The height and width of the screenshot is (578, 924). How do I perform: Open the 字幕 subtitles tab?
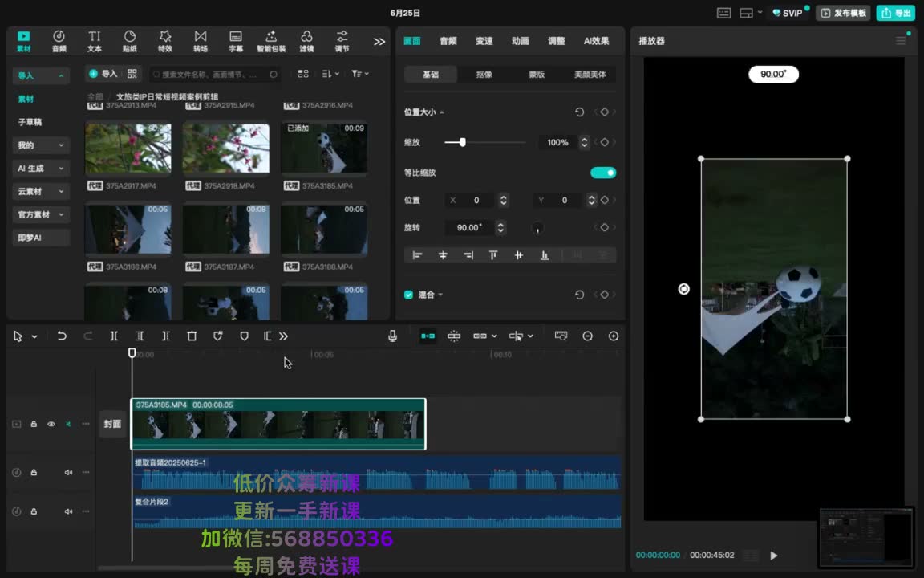(236, 41)
